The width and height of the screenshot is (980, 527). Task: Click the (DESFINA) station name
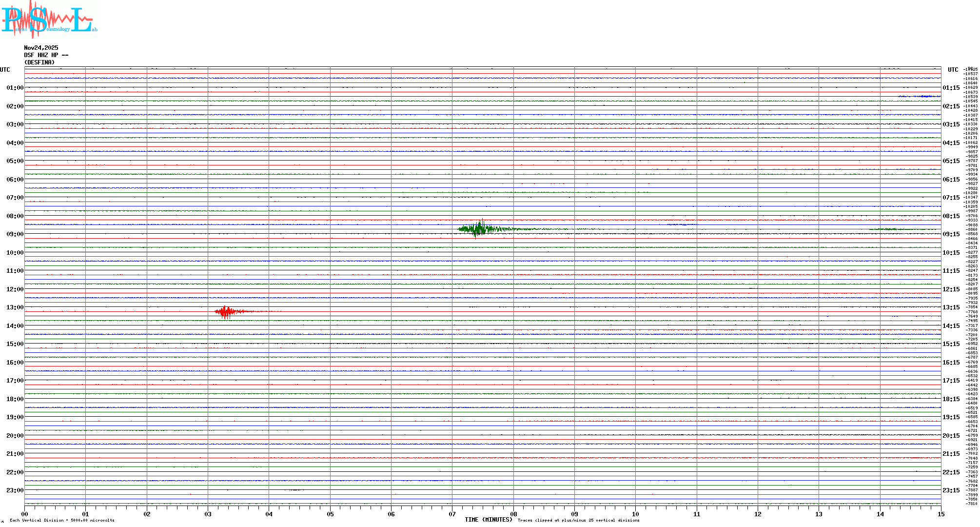(x=39, y=62)
